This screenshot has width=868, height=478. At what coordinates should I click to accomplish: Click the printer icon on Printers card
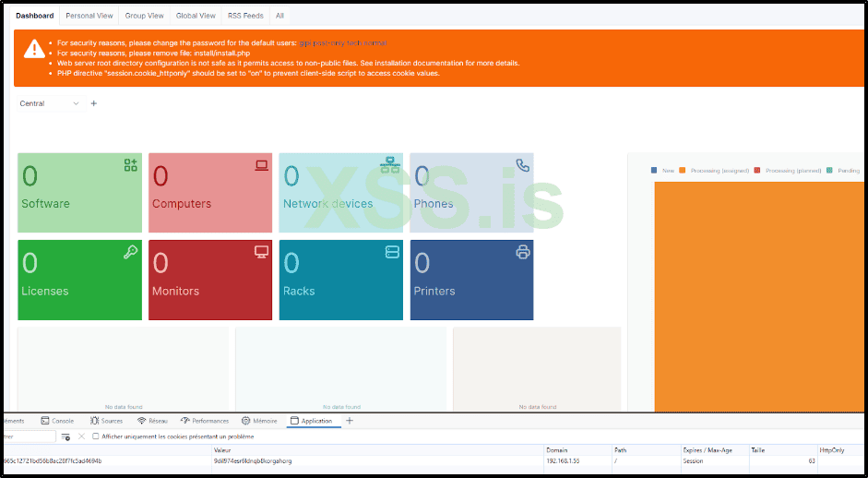point(523,253)
